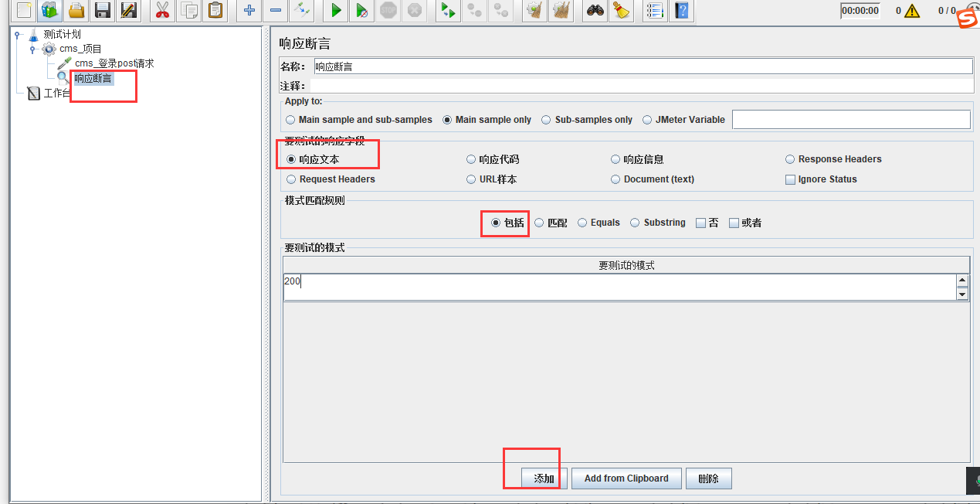Click the Copy toolbar icon
Screen dimensions: 980x504
(188, 10)
